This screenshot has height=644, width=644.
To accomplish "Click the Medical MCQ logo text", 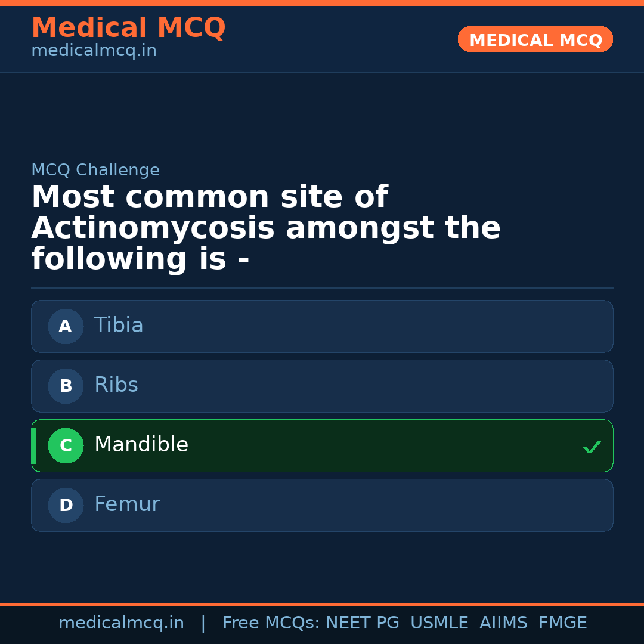I will pyautogui.click(x=128, y=28).
